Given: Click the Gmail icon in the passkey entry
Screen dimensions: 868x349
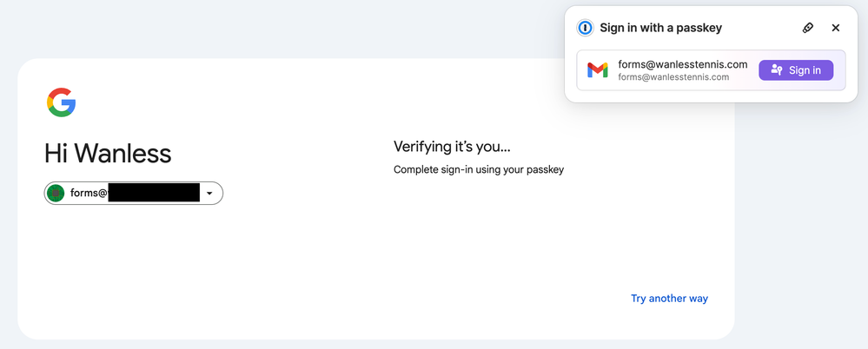Looking at the screenshot, I should [x=597, y=70].
